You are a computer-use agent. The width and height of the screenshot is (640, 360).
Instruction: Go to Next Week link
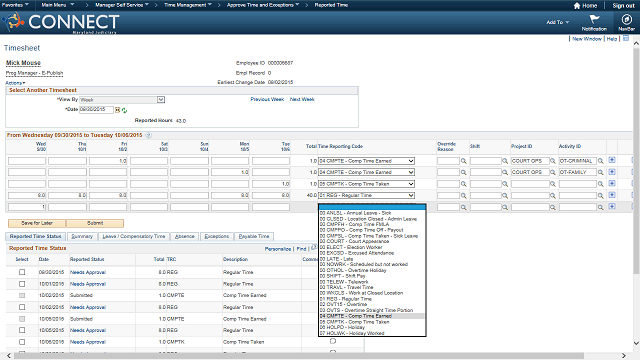point(302,99)
